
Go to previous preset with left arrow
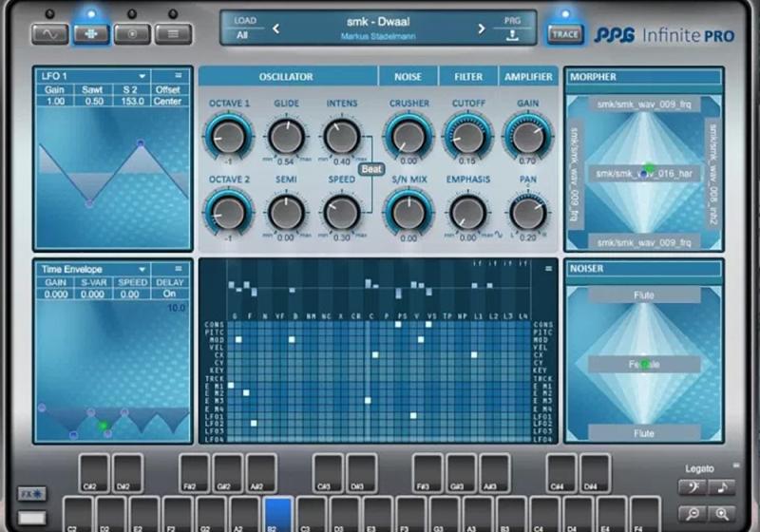(276, 28)
